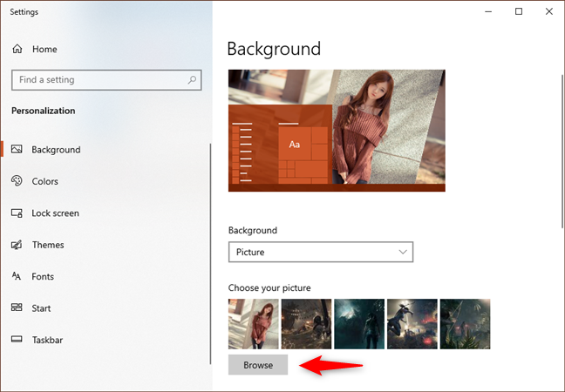Type in the Find a setting box
The height and width of the screenshot is (392, 565).
(x=96, y=80)
